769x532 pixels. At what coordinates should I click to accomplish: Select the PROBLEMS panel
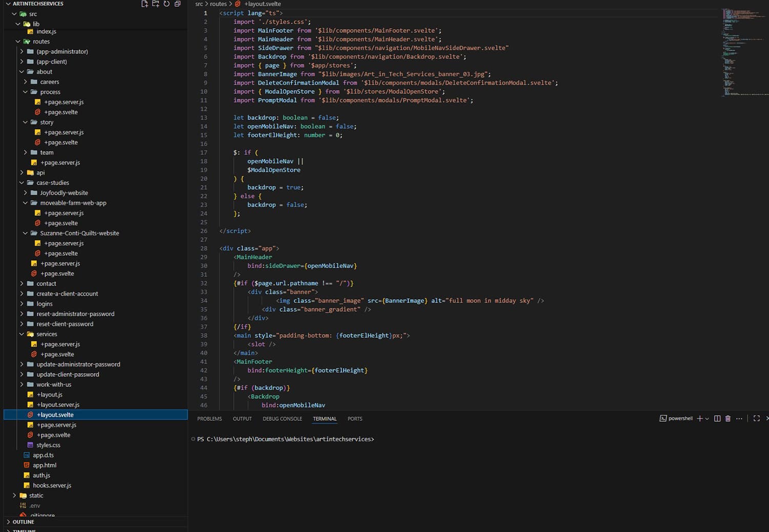pyautogui.click(x=209, y=419)
